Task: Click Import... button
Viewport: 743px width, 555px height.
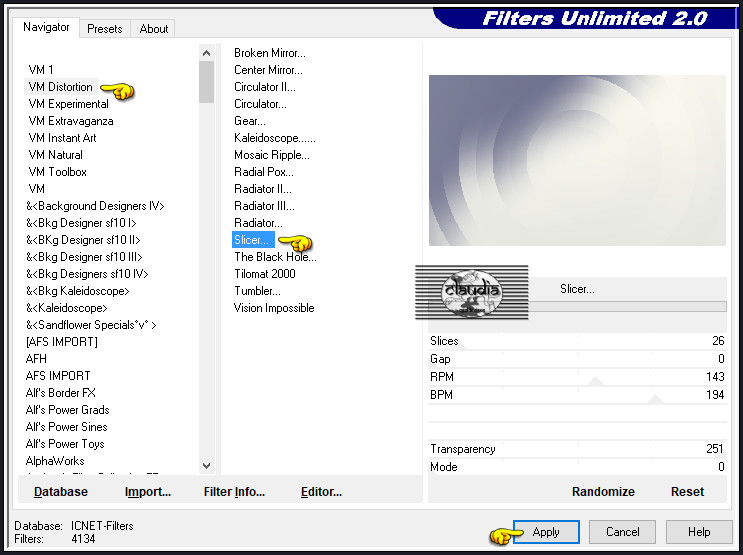Action: (x=148, y=492)
